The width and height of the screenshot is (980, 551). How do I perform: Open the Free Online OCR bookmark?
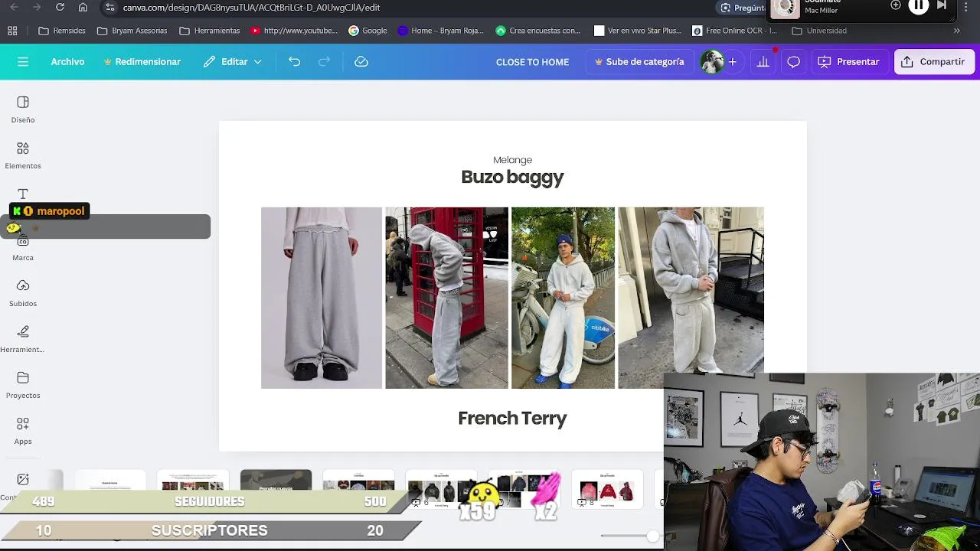pyautogui.click(x=734, y=31)
